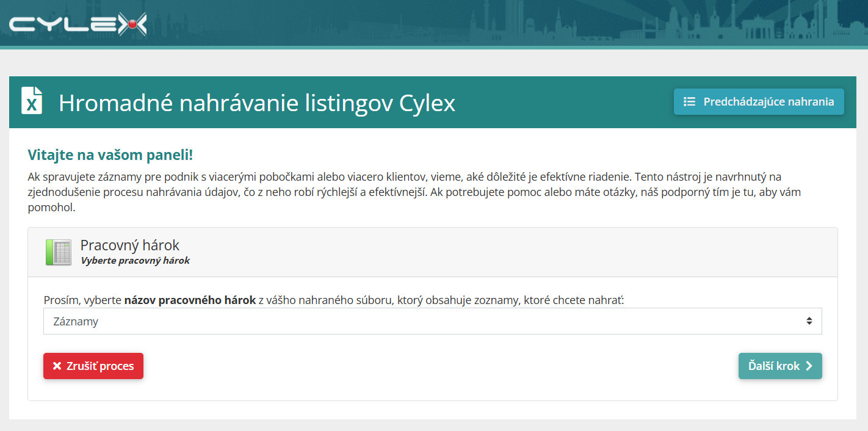Click the right chevron in Ďalší krok
This screenshot has width=868, height=431.
[809, 366]
